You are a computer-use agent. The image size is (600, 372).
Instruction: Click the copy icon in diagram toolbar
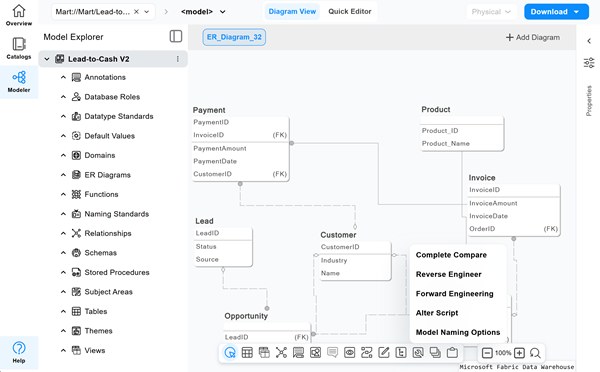(x=435, y=352)
